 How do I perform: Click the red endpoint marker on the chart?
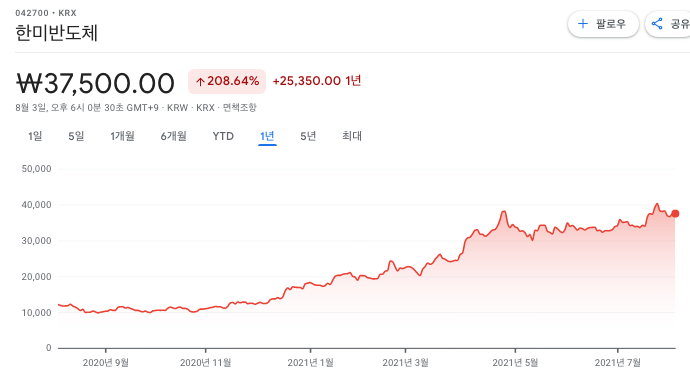click(675, 213)
